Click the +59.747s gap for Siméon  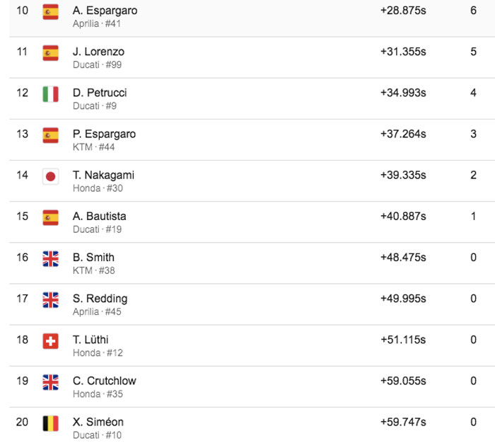(403, 422)
